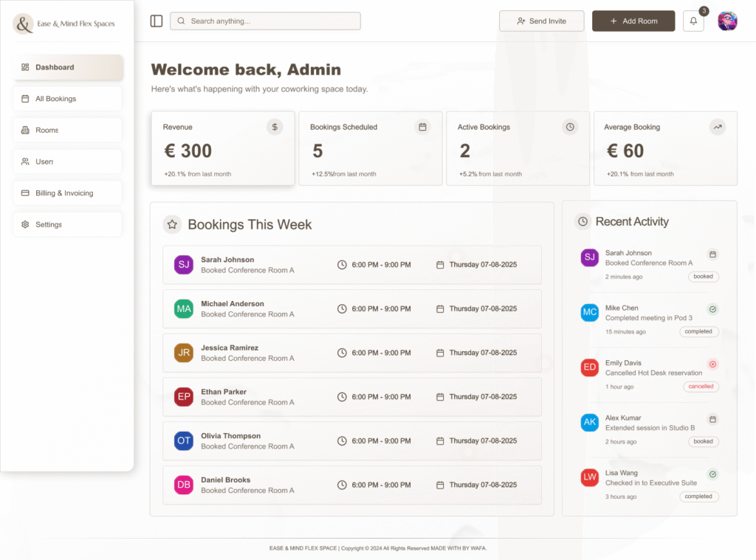Click the Add Room button
The width and height of the screenshot is (756, 560).
[633, 21]
